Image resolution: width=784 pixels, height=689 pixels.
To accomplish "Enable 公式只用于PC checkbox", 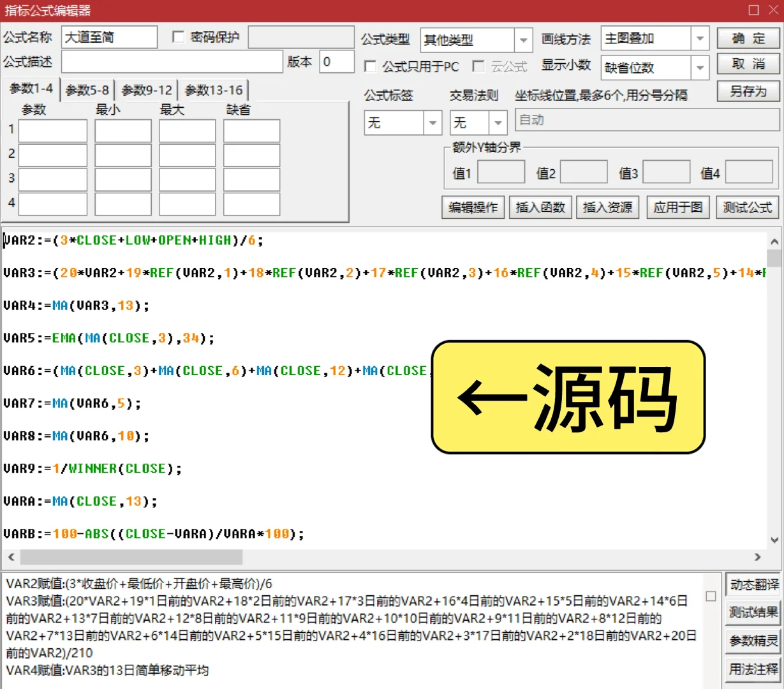I will tap(370, 66).
